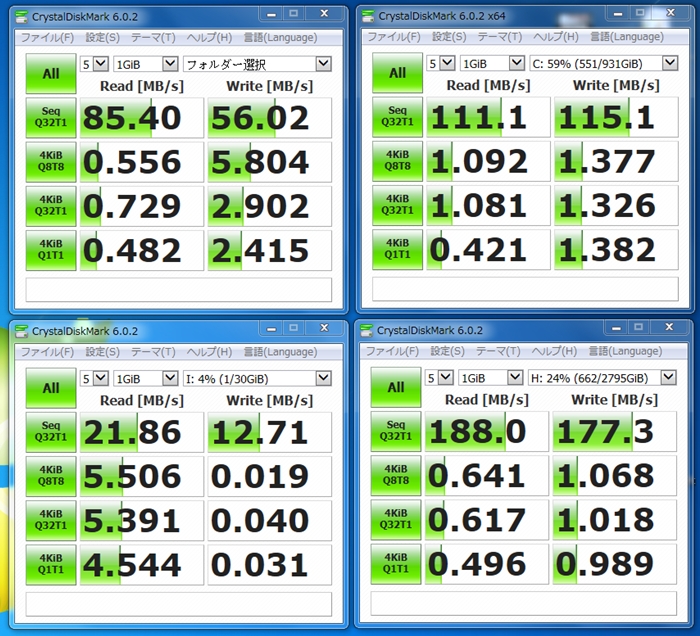The height and width of the screenshot is (636, 700).
Task: Expand the test count dropdown in H: window
Action: point(438,378)
